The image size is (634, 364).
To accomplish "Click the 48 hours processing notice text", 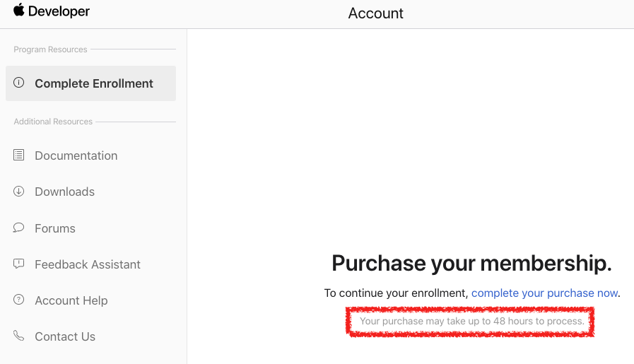I will pyautogui.click(x=472, y=321).
